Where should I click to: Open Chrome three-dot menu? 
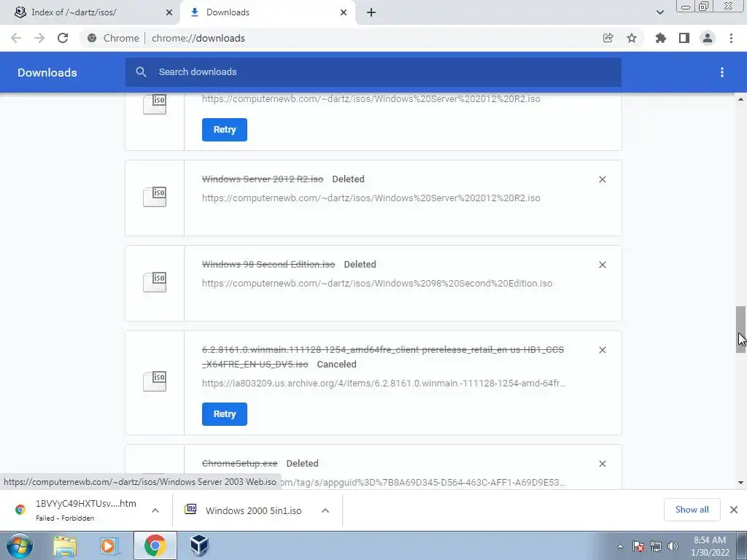(x=731, y=38)
